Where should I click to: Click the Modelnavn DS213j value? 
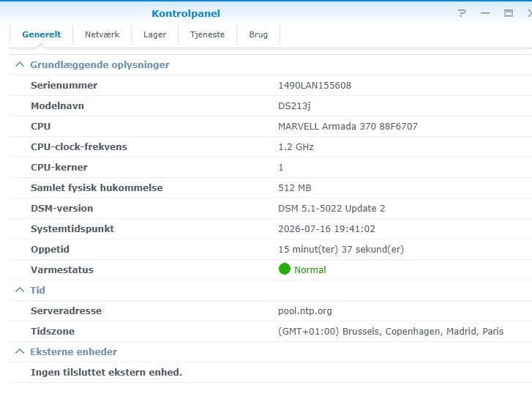click(294, 106)
